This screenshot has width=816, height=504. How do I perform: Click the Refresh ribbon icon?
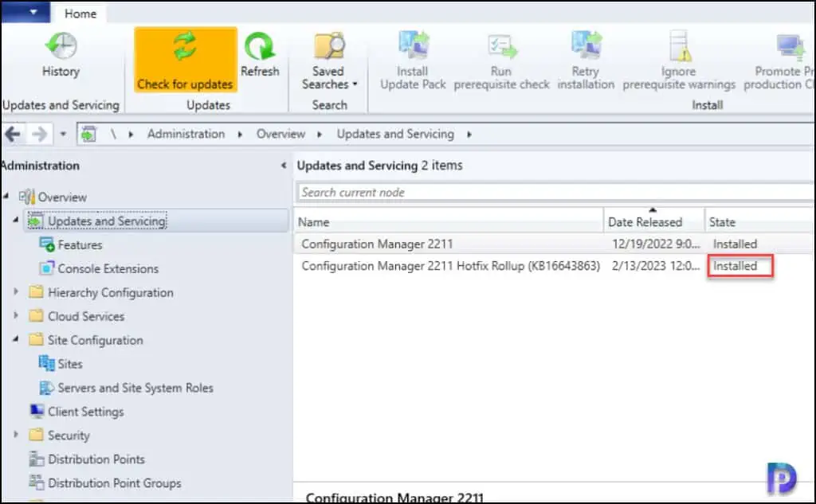tap(259, 46)
